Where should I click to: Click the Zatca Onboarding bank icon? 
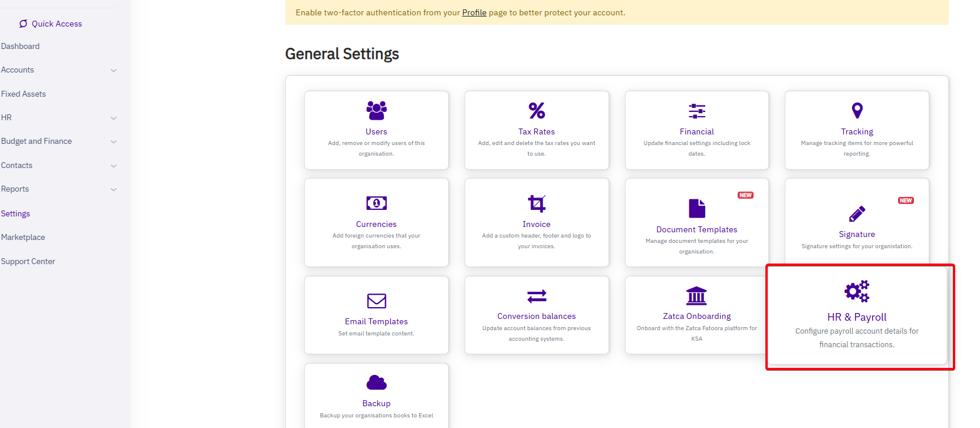(x=696, y=295)
